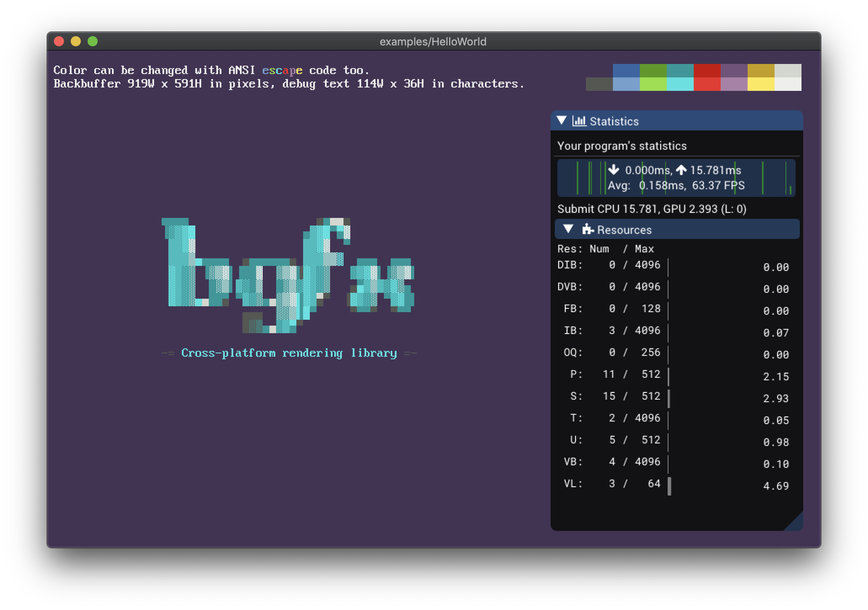Click the dark red color swatch

707,71
